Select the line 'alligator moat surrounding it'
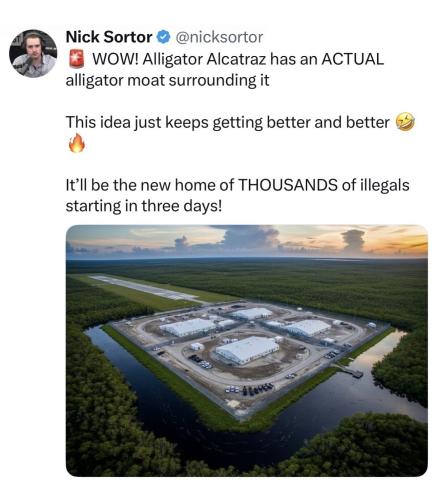437x500 pixels. click(x=167, y=81)
